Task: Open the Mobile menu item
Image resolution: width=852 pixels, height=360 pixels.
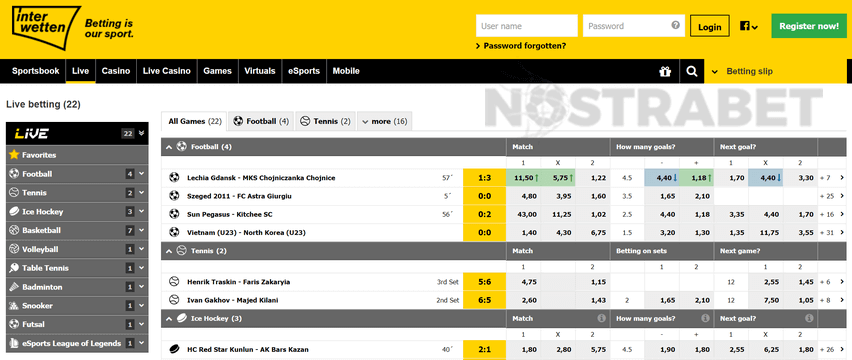Action: click(x=346, y=71)
